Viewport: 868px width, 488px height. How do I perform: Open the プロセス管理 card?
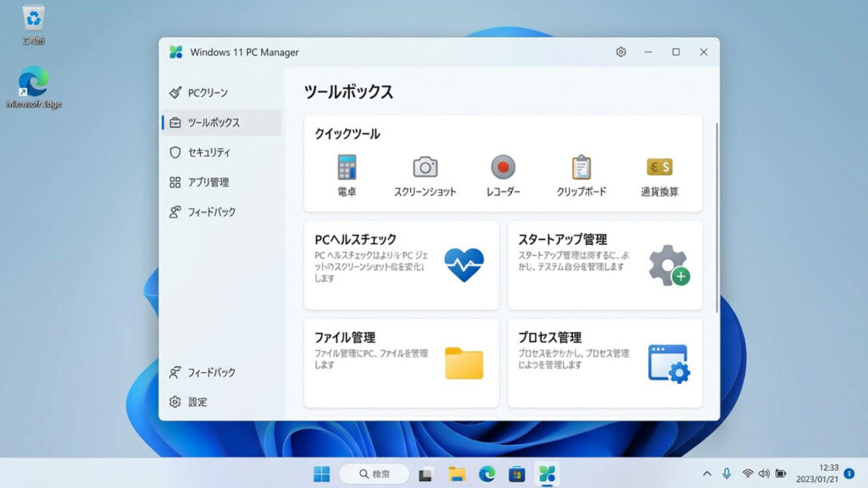604,363
